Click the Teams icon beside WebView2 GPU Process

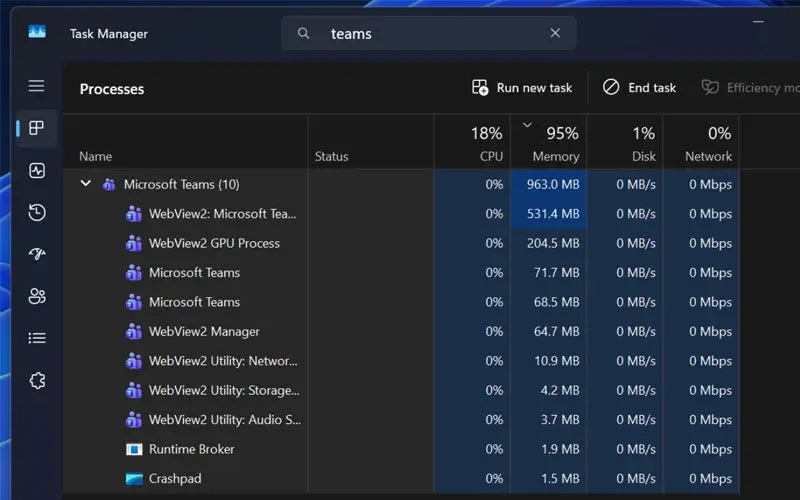(134, 243)
